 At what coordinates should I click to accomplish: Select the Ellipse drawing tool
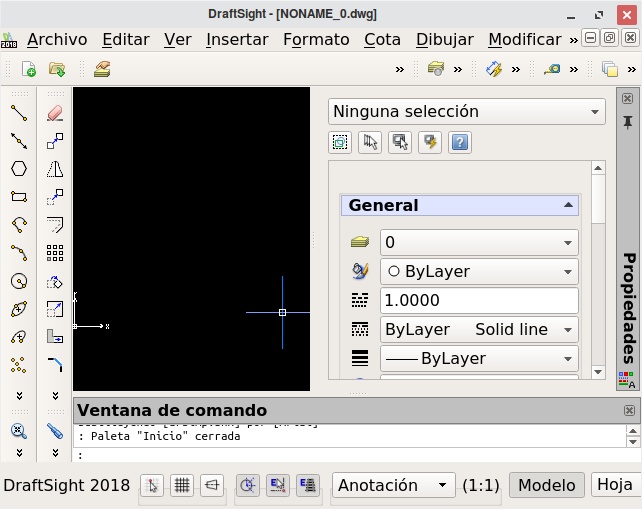(19, 309)
